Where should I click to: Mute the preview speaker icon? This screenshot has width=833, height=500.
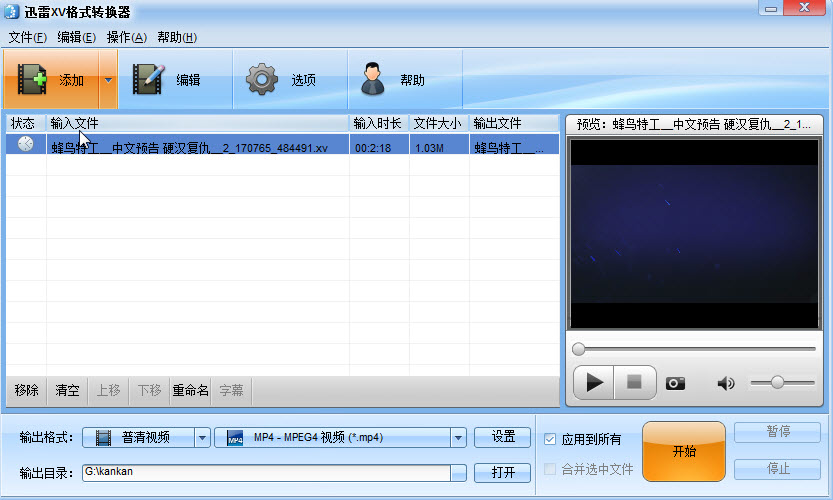[726, 383]
